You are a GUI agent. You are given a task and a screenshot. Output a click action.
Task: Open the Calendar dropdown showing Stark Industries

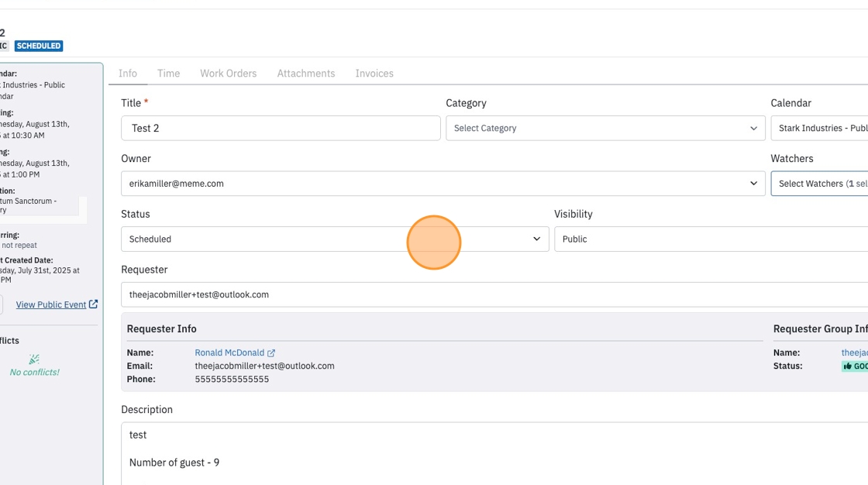[819, 128]
